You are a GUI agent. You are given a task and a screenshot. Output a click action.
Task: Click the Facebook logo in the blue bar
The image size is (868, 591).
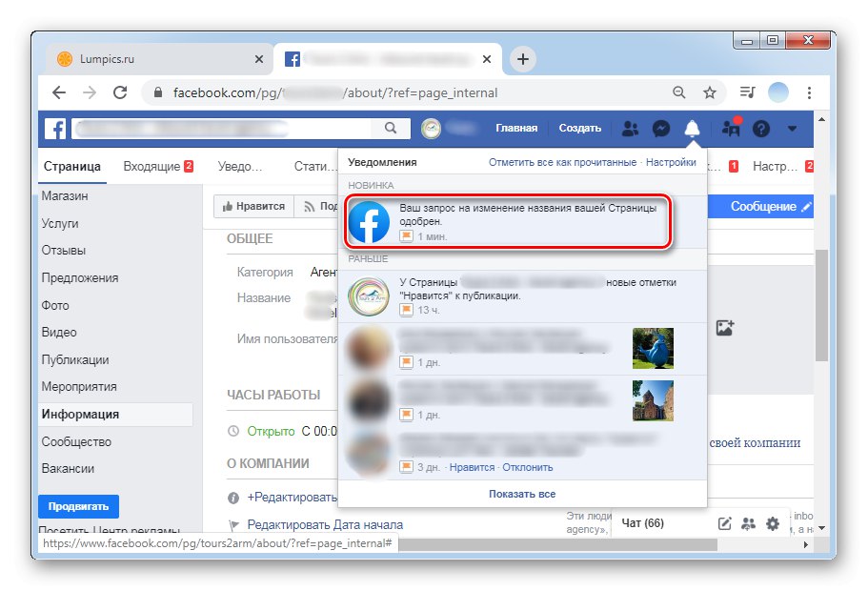(x=55, y=129)
